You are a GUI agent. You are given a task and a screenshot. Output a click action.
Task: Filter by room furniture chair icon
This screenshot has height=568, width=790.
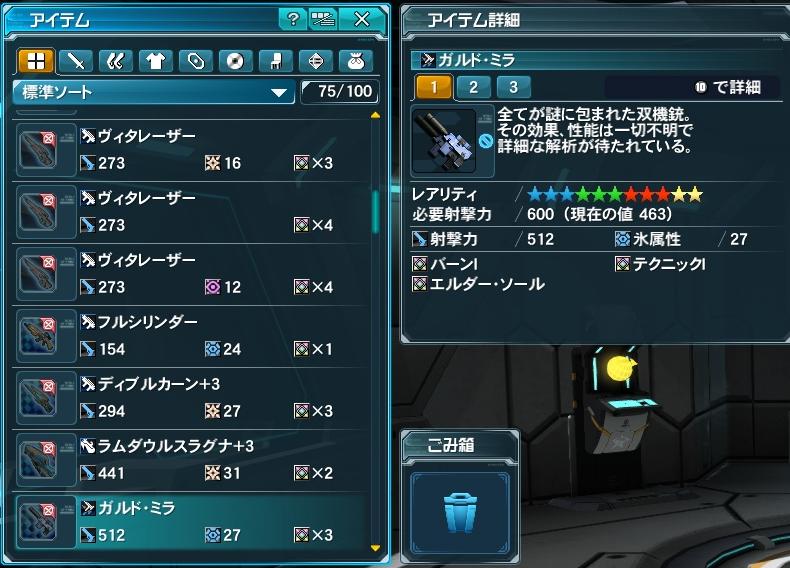tap(275, 61)
